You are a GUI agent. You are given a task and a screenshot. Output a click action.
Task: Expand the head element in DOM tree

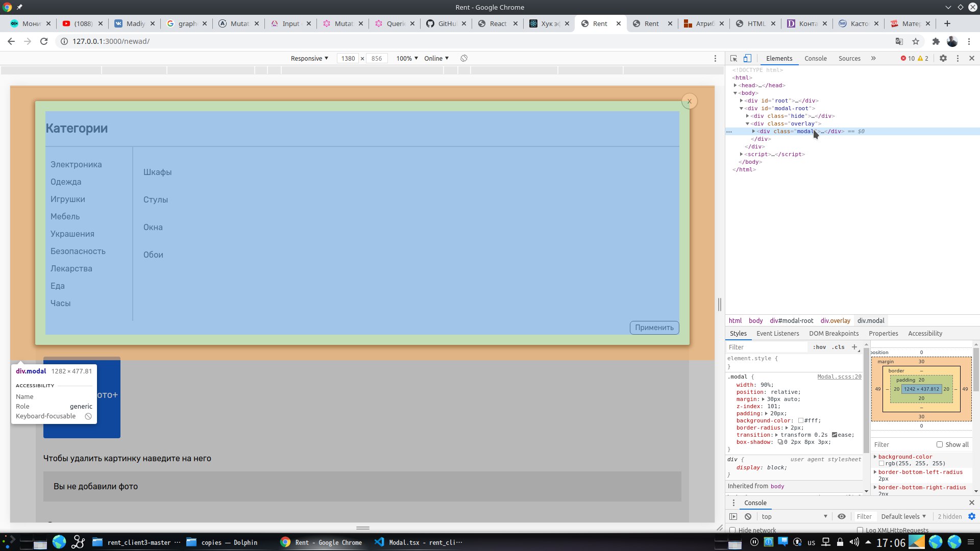736,85
